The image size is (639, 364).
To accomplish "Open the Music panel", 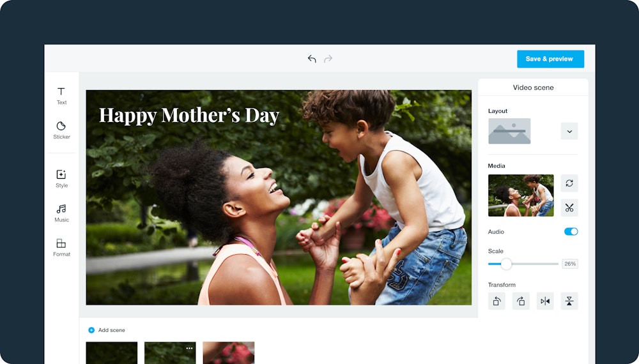I will [61, 213].
